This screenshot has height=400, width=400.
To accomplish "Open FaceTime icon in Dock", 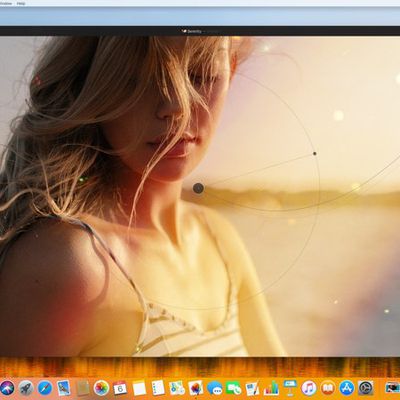I will [x=234, y=388].
